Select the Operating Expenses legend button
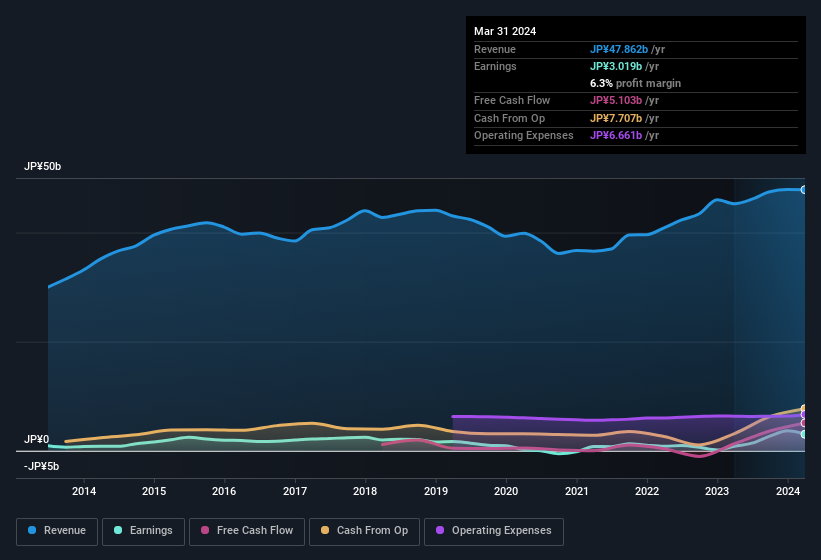 tap(494, 531)
